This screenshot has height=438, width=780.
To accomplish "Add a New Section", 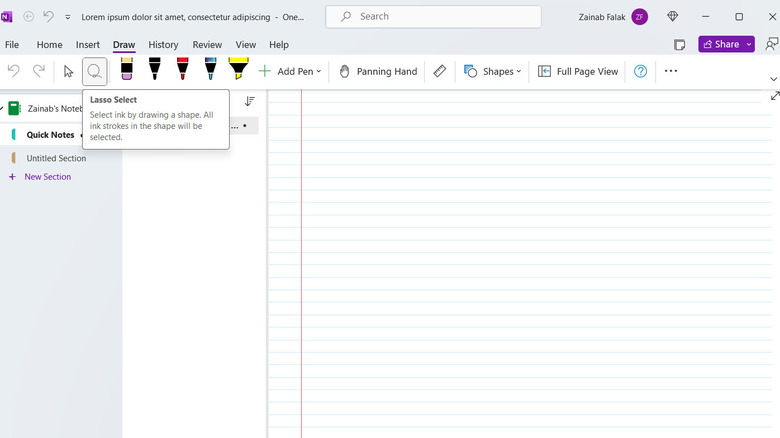I will (47, 177).
